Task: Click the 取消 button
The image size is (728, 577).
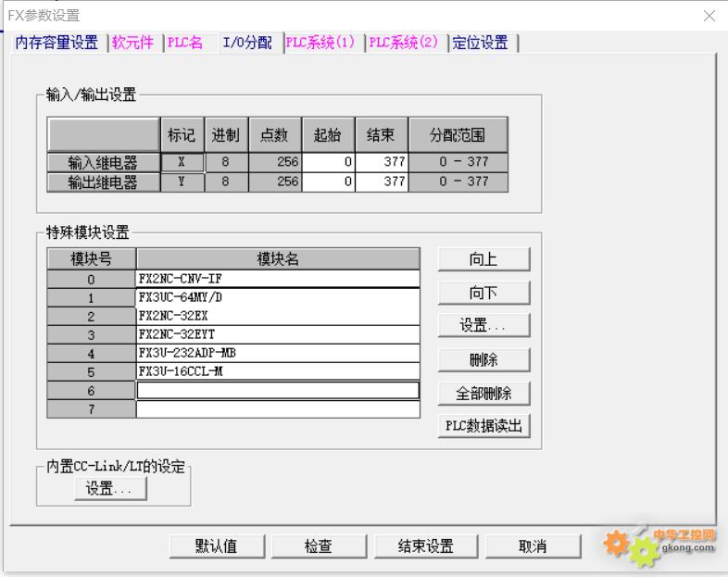Action: [533, 546]
